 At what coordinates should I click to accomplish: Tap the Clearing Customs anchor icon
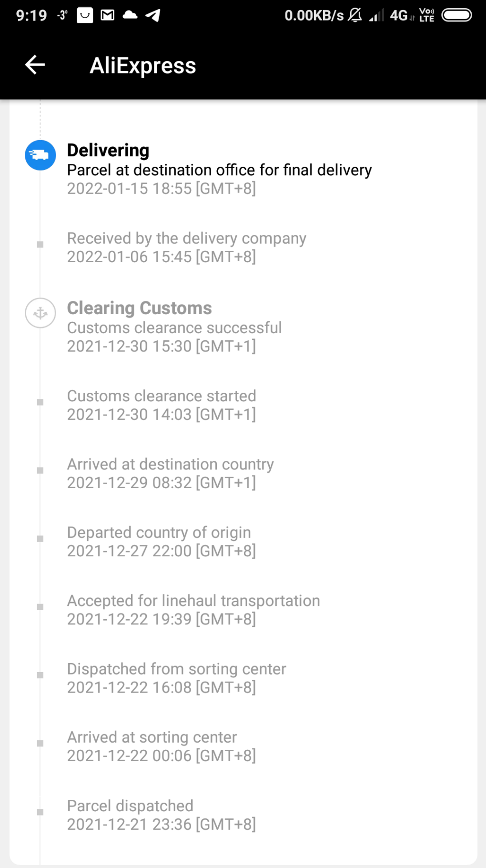click(x=40, y=313)
